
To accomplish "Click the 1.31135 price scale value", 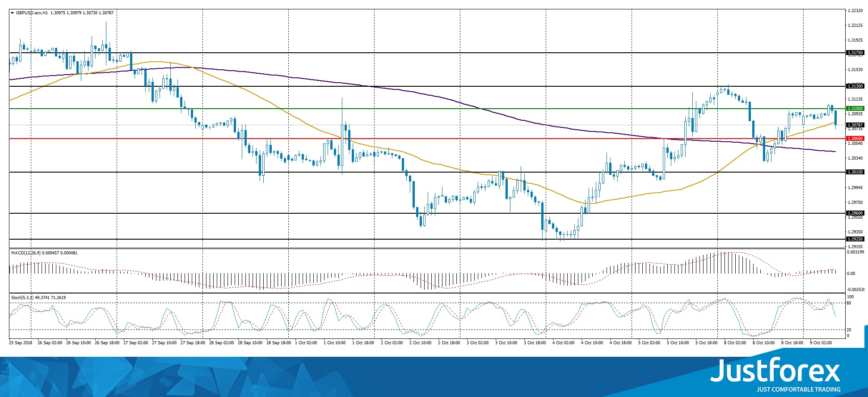I will (x=855, y=99).
